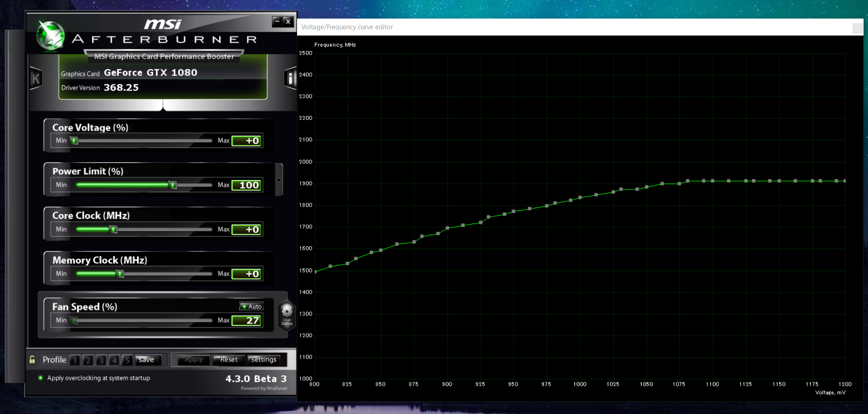Select profile slot 3
868x414 pixels.
pyautogui.click(x=101, y=360)
